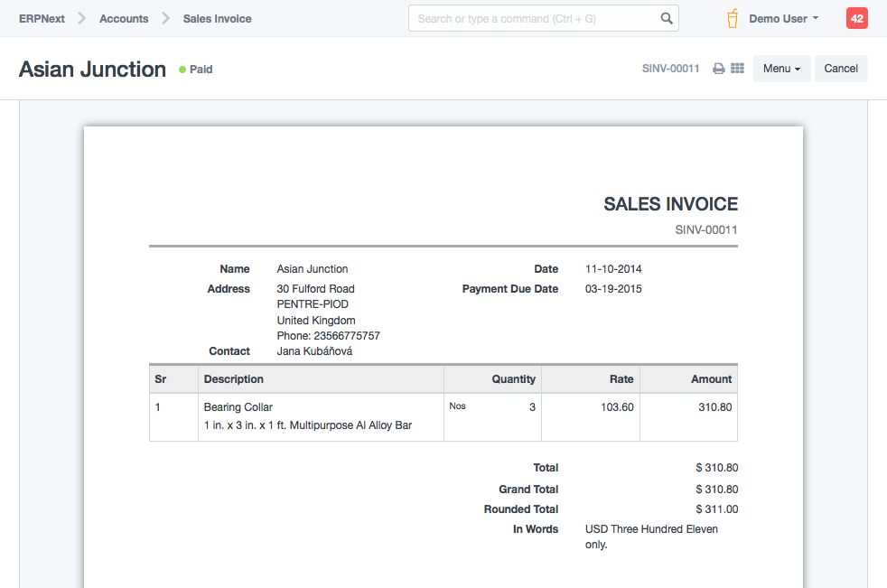Click the orange drink cup user avatar
The width and height of the screenshot is (887, 588).
coord(733,18)
